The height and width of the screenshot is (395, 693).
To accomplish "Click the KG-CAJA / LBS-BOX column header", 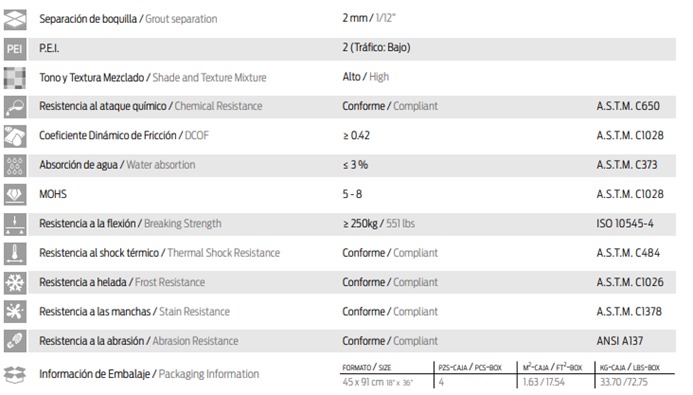I will coord(629,368).
